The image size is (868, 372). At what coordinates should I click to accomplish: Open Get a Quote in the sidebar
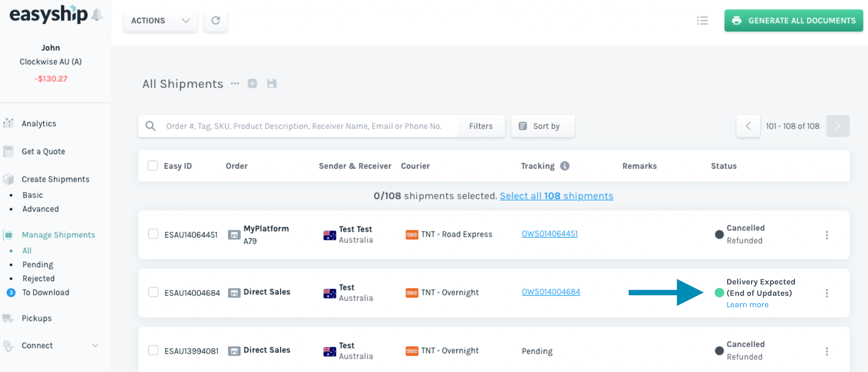(x=43, y=151)
